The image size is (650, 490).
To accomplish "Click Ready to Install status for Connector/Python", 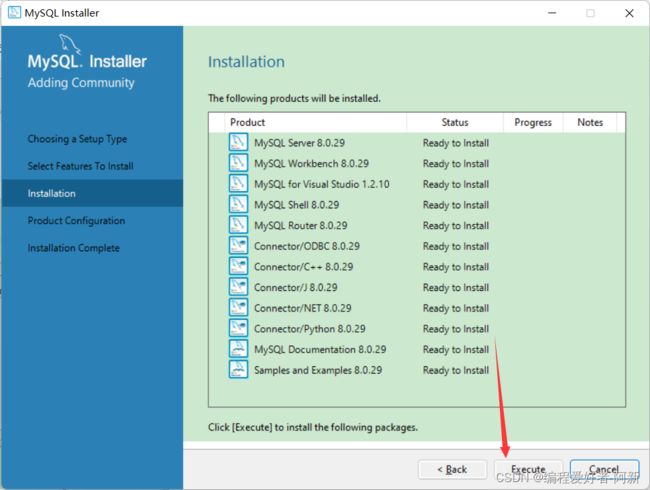I will (456, 329).
